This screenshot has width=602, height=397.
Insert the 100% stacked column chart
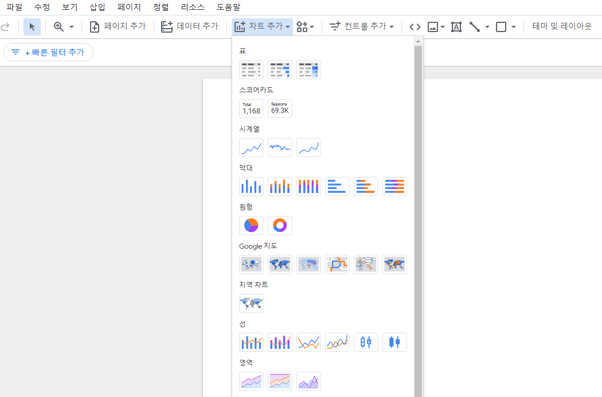(x=308, y=187)
